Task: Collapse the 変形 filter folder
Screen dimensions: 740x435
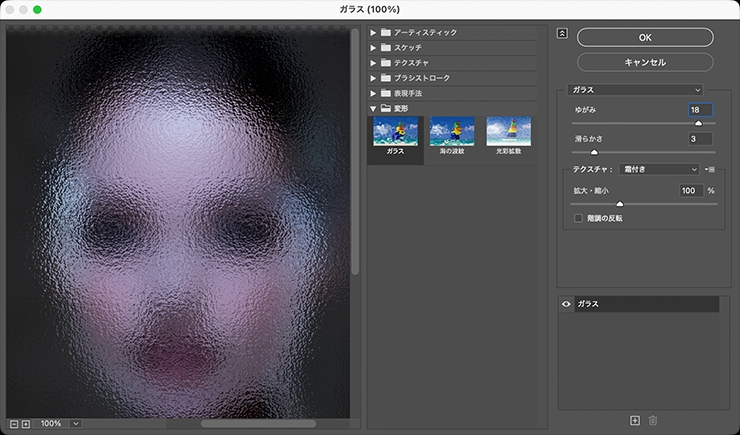Action: coord(374,108)
